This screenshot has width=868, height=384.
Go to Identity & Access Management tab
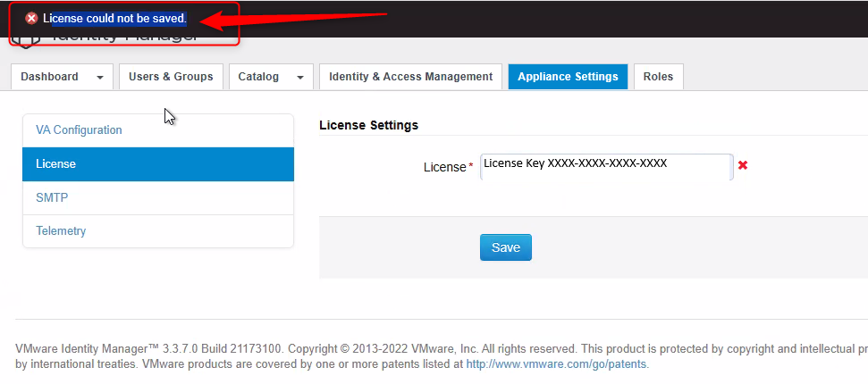point(410,77)
